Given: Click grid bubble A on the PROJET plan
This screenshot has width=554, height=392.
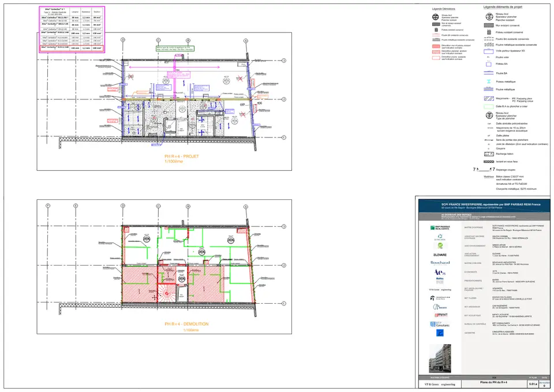Looking at the screenshot, I should click(246, 41).
